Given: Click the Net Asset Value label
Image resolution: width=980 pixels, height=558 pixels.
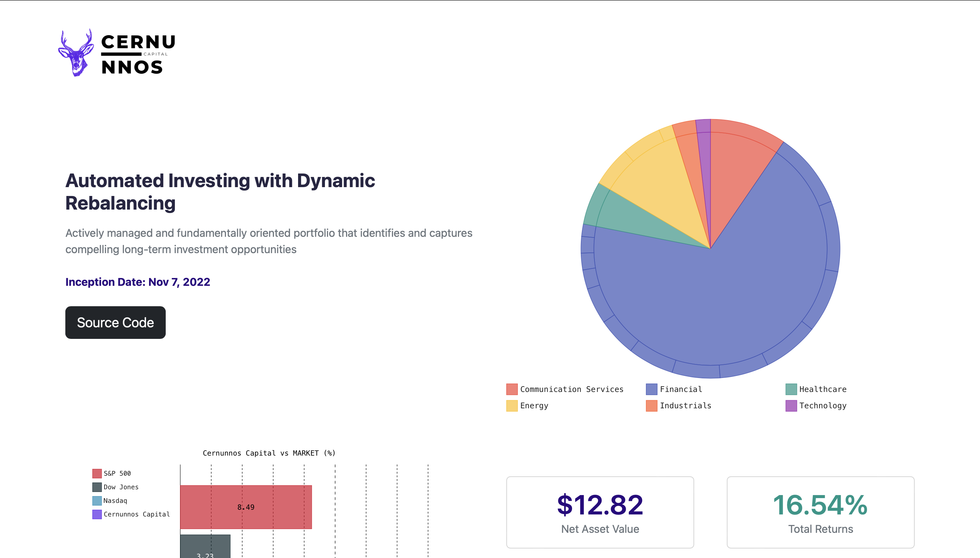Looking at the screenshot, I should [x=600, y=529].
